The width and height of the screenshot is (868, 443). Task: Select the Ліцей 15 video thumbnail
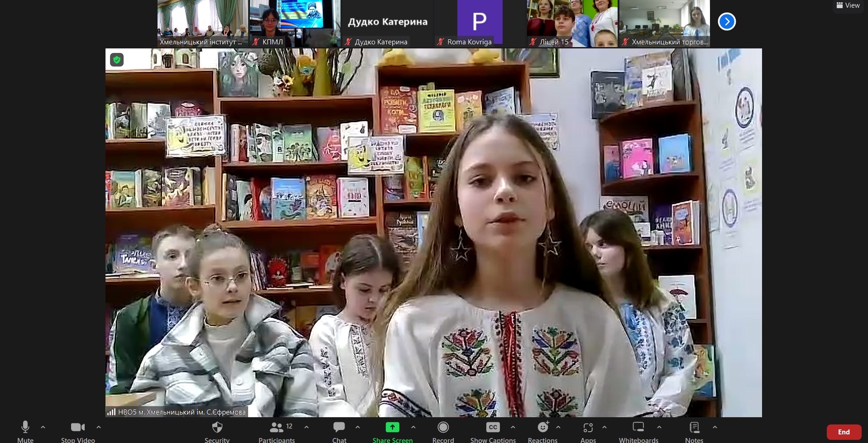tap(572, 23)
